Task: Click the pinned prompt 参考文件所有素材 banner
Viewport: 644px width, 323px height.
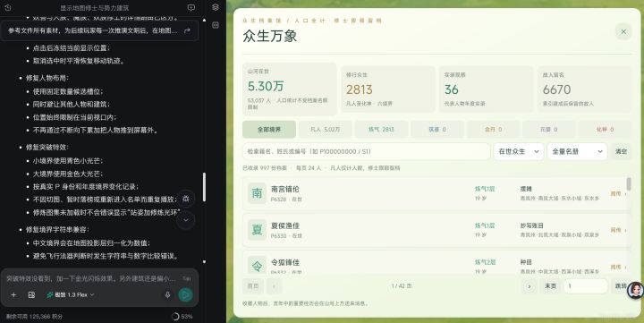Action: tap(99, 30)
